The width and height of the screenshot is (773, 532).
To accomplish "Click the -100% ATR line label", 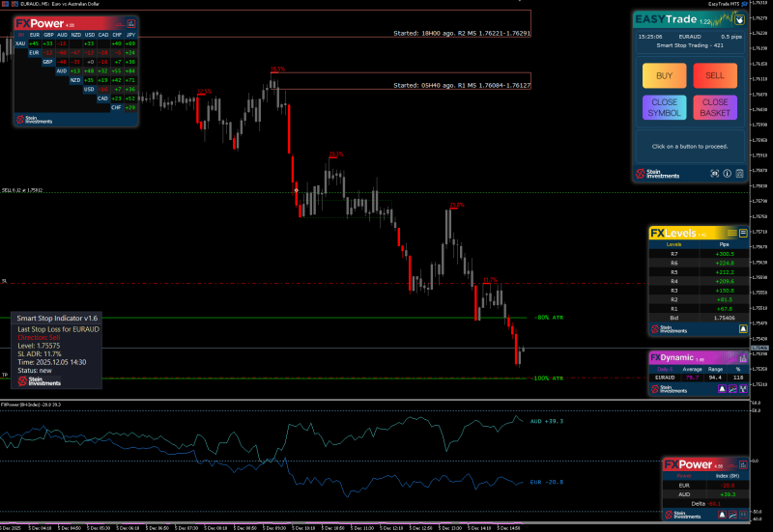I will coord(547,378).
